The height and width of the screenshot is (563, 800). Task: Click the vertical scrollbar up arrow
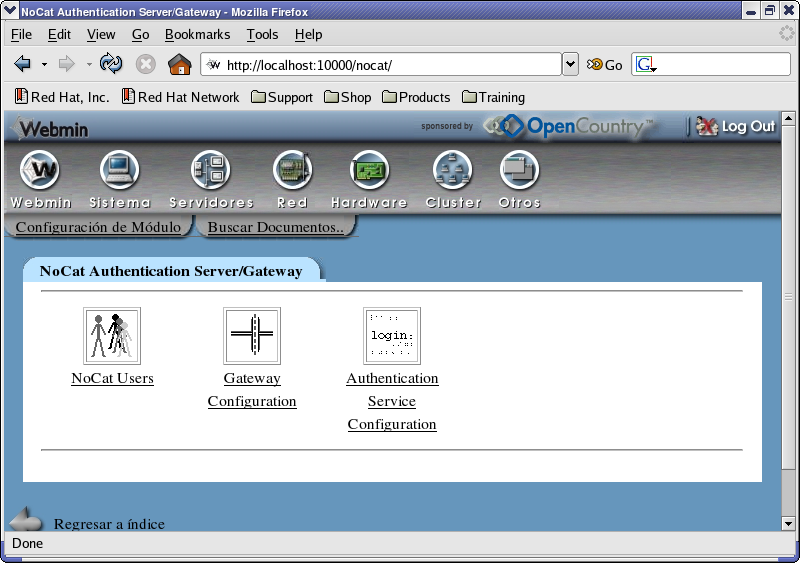point(788,118)
